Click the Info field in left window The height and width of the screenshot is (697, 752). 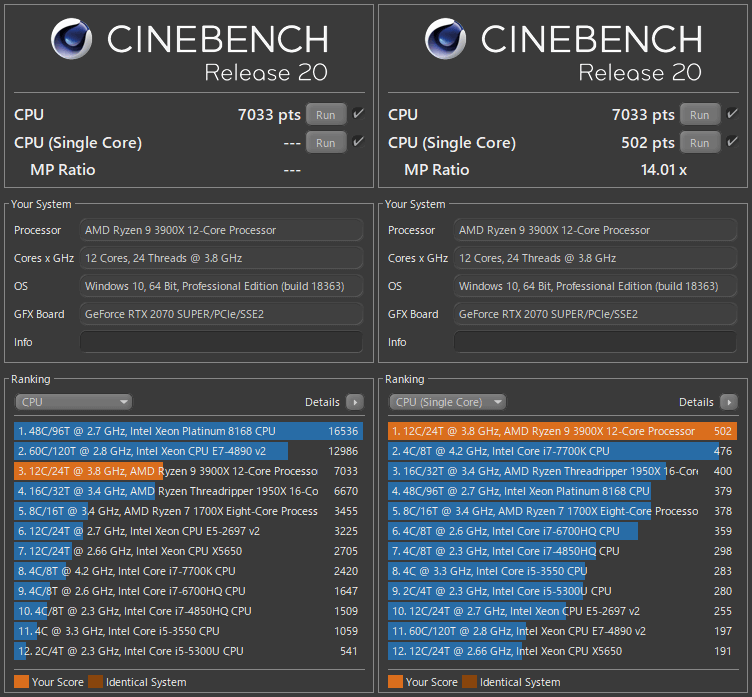click(221, 342)
